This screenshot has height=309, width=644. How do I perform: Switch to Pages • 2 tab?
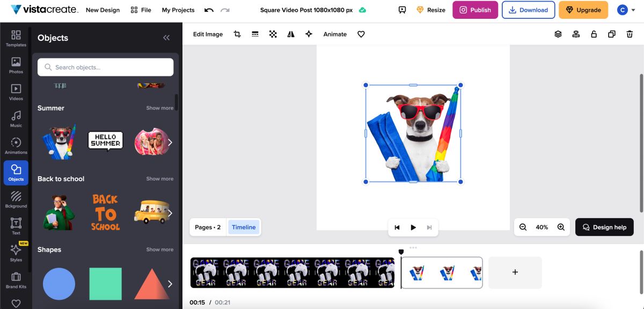[208, 227]
